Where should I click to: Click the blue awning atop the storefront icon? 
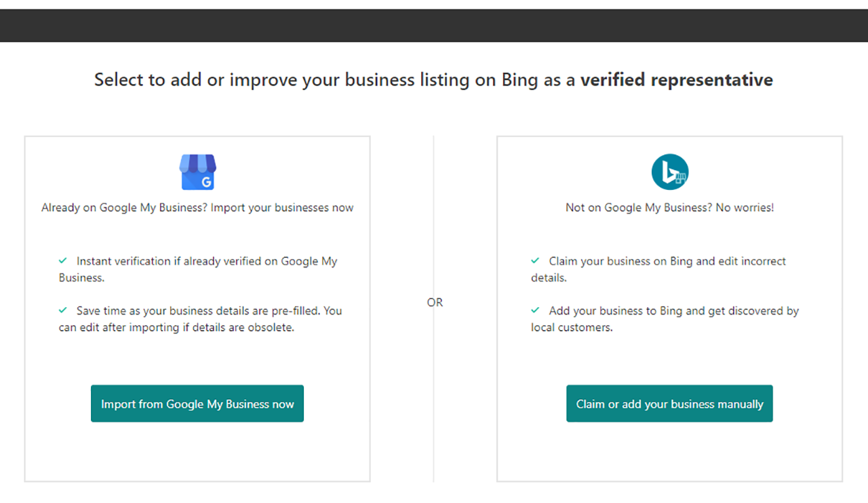tap(197, 161)
